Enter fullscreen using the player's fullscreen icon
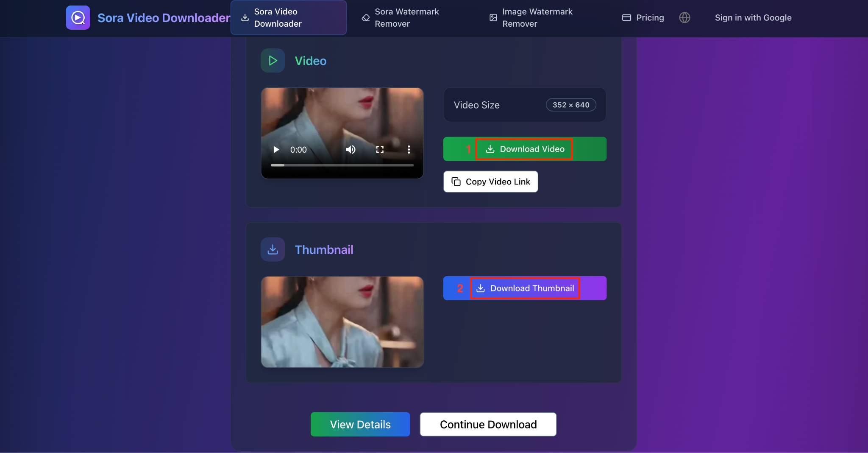This screenshot has height=453, width=868. pyautogui.click(x=379, y=149)
